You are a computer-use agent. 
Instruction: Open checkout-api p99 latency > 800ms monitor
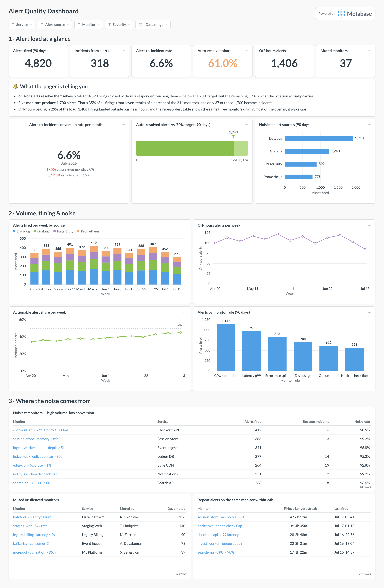(41, 430)
